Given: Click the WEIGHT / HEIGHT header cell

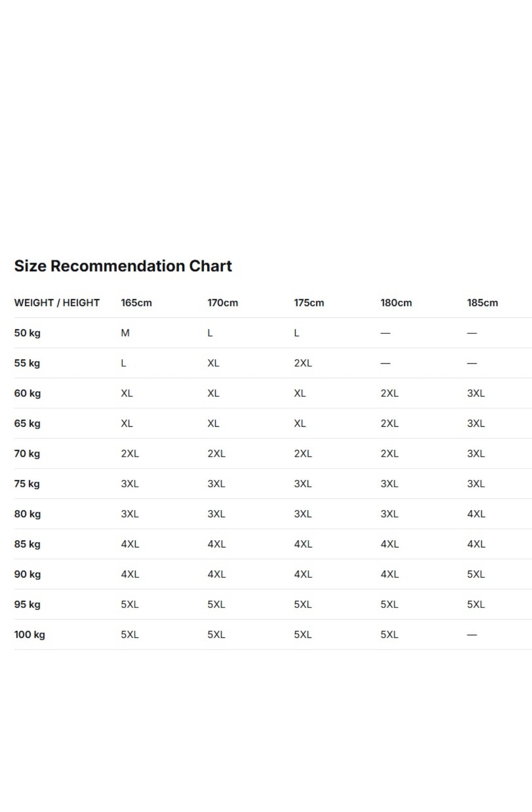Looking at the screenshot, I should [57, 303].
